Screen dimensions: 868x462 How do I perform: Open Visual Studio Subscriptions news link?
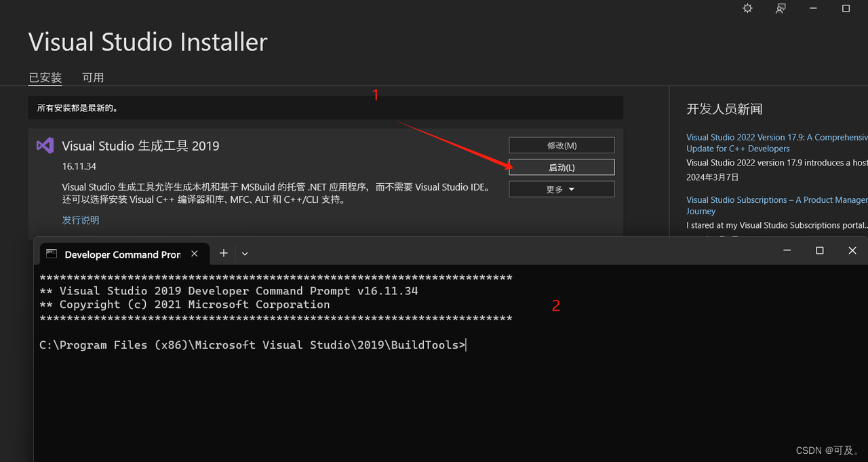(x=777, y=205)
